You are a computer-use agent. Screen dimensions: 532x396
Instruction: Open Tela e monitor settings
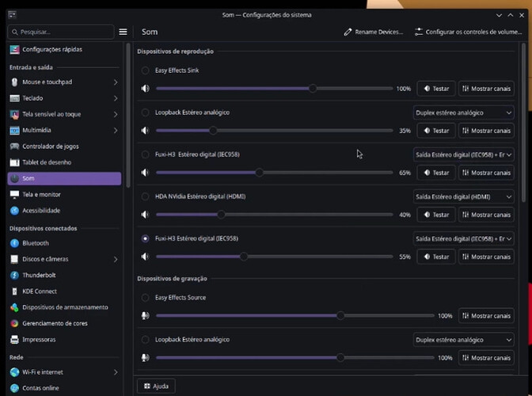click(x=41, y=195)
